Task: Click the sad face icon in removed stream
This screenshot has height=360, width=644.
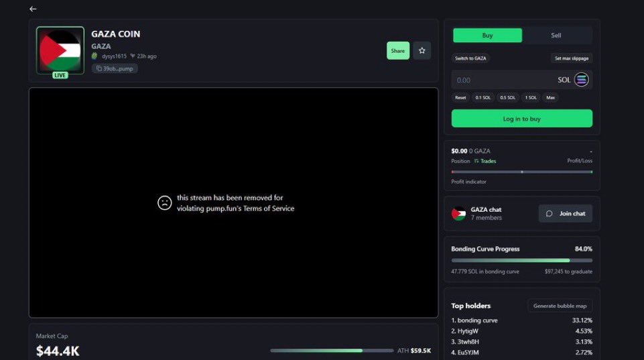Action: (x=164, y=202)
